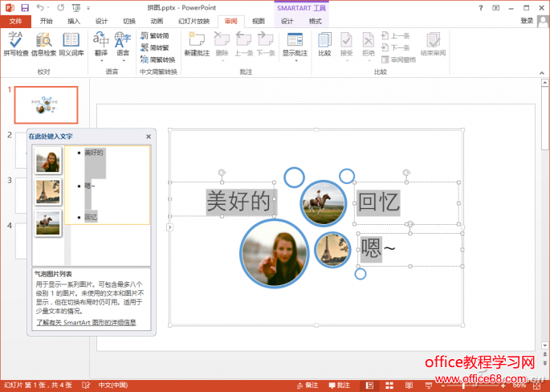Toggle the 备注 notes pane in status bar
The image size is (550, 392).
pos(308,386)
